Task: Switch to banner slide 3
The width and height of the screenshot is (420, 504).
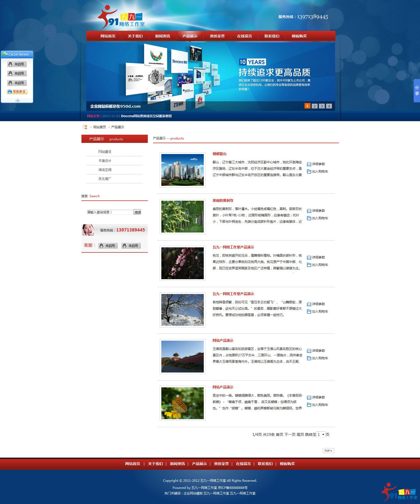Action: [322, 106]
